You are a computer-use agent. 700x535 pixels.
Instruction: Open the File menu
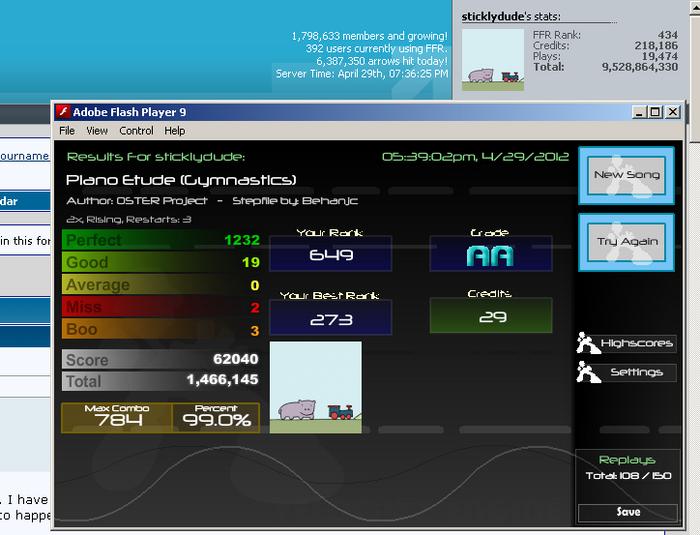tap(67, 131)
